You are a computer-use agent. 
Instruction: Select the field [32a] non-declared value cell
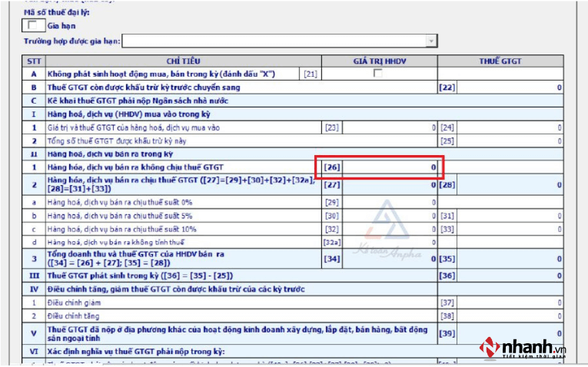point(390,242)
